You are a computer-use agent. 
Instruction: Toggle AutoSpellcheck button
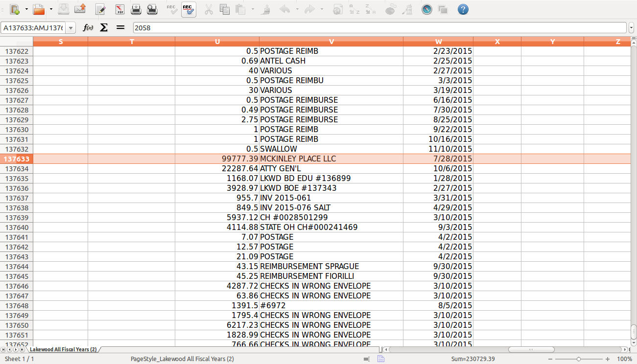pyautogui.click(x=189, y=9)
